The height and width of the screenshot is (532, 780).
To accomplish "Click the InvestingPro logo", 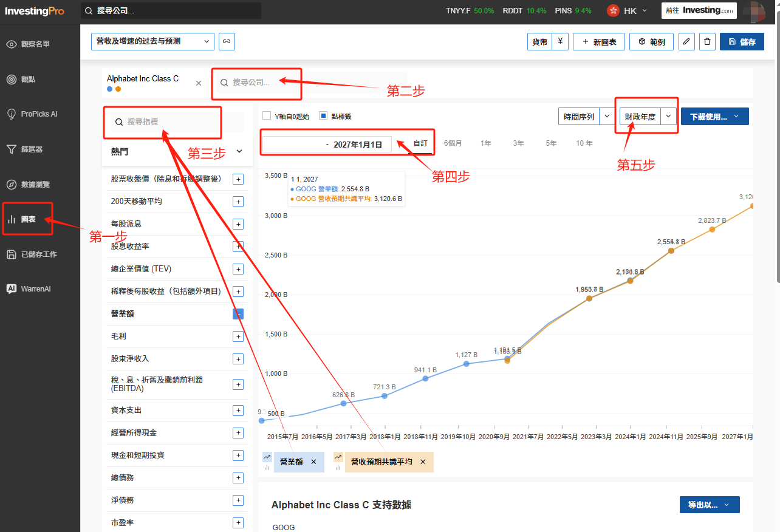I will click(35, 11).
